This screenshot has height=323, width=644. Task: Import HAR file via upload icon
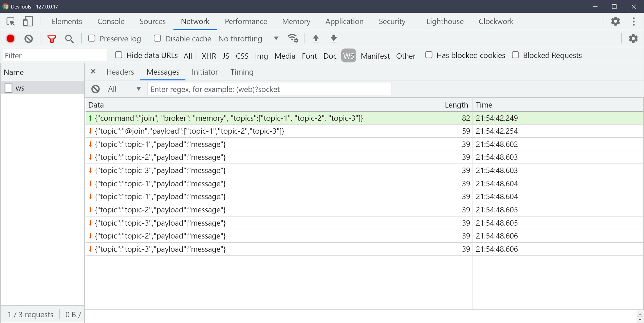[x=316, y=38]
